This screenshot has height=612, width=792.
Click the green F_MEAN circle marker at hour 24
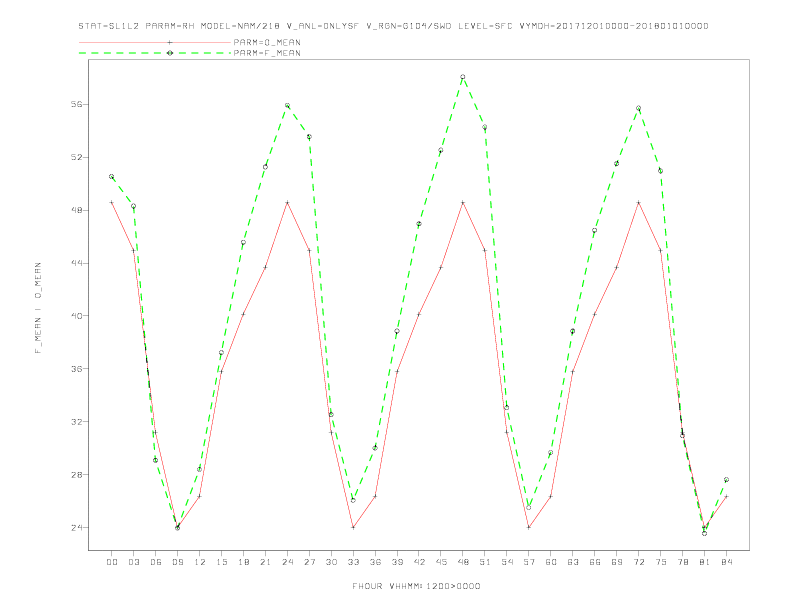(x=287, y=106)
